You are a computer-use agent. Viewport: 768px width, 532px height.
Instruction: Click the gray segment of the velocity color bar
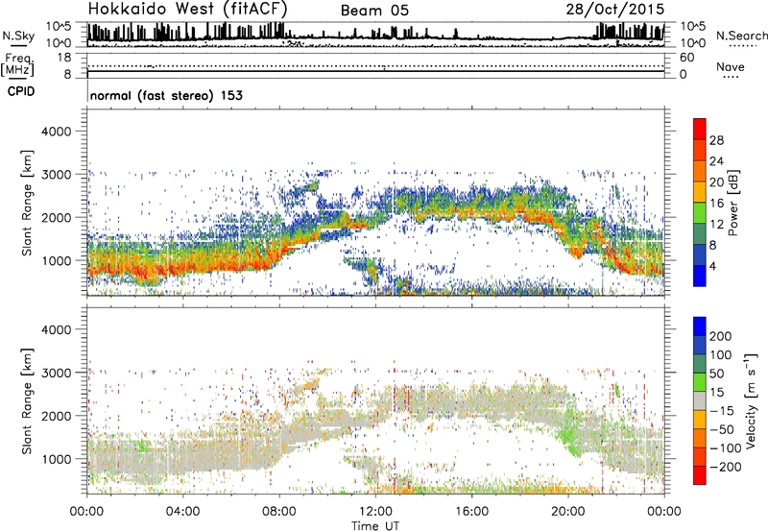[700, 400]
